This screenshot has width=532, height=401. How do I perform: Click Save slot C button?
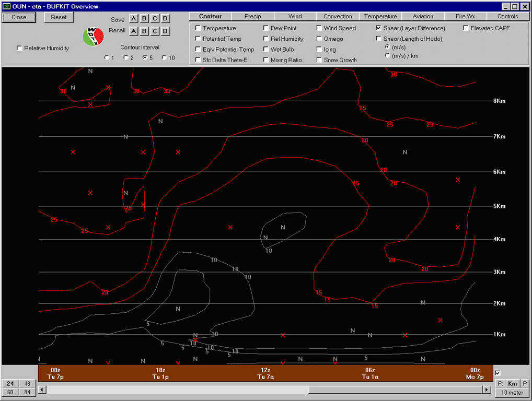[x=155, y=19]
